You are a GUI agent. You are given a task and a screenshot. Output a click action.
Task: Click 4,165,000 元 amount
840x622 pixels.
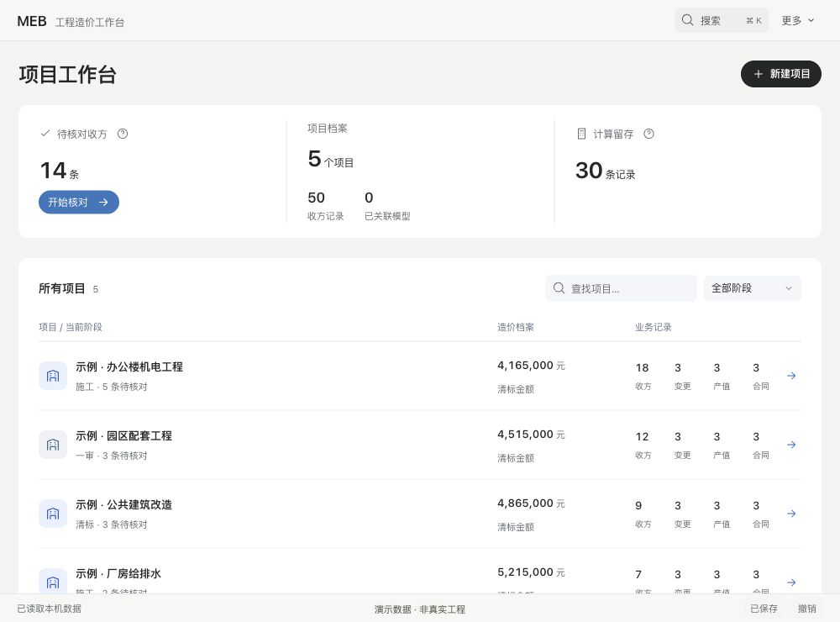(x=531, y=366)
